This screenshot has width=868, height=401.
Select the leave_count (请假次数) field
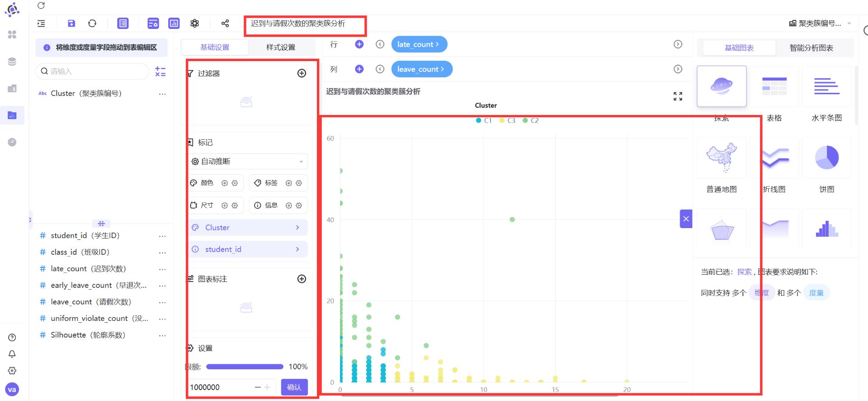91,302
